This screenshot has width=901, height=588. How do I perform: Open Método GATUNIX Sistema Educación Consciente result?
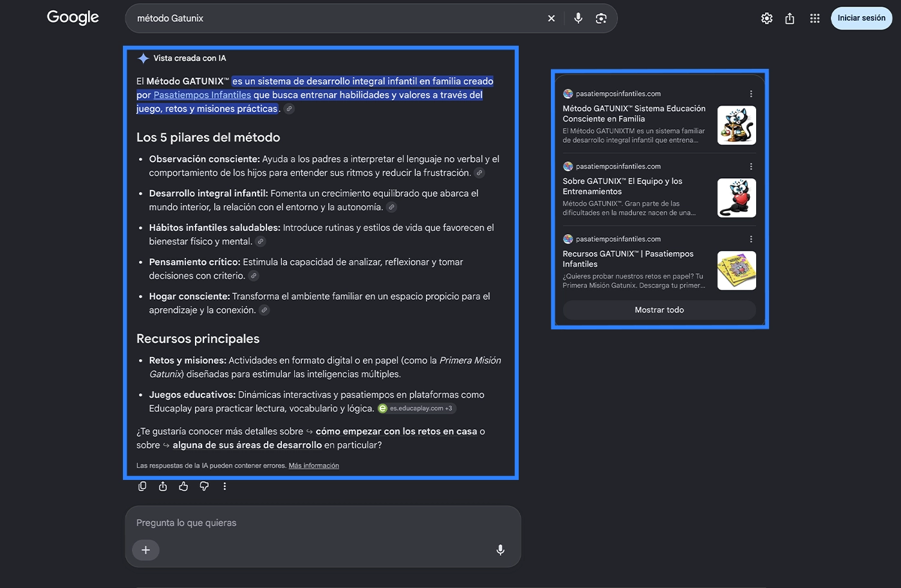(634, 114)
